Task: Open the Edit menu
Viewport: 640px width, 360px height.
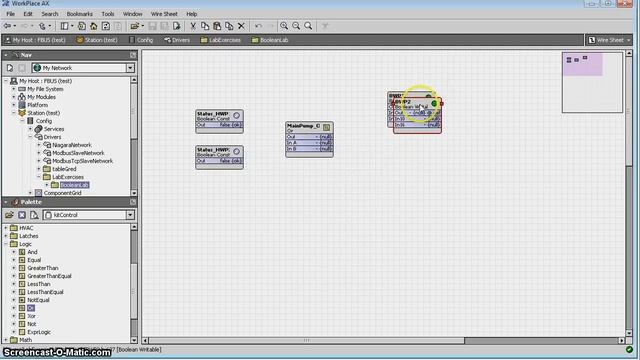Action: click(28, 14)
